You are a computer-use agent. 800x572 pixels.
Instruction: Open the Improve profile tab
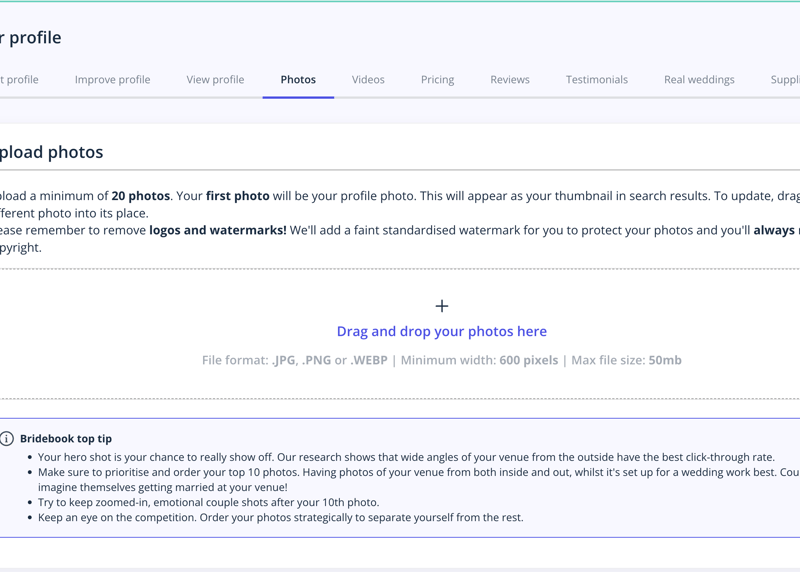pyautogui.click(x=112, y=80)
